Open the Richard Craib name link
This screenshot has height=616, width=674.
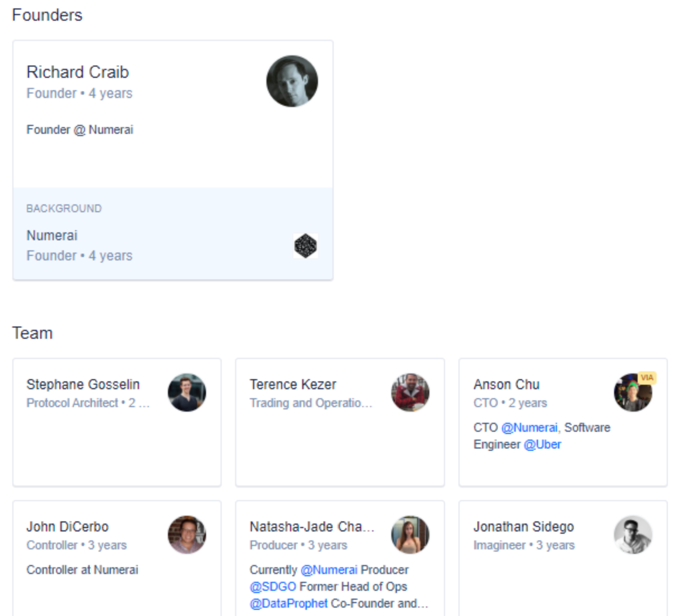click(78, 72)
